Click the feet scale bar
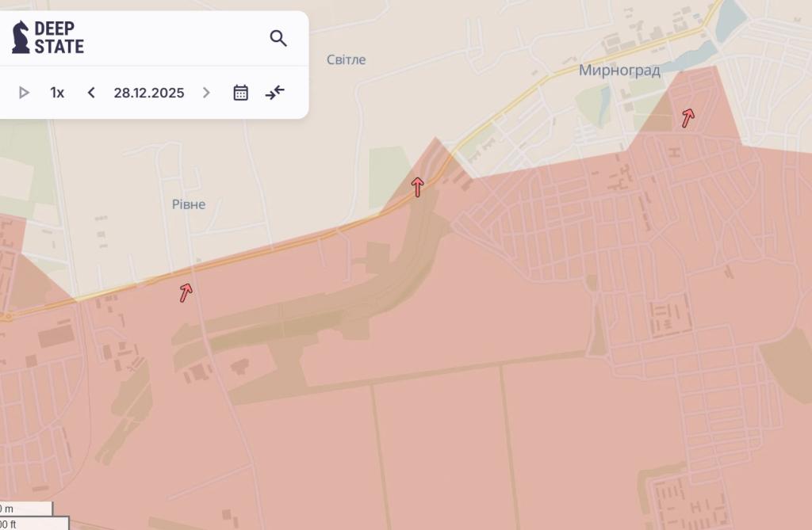The width and height of the screenshot is (812, 530). click(x=32, y=524)
